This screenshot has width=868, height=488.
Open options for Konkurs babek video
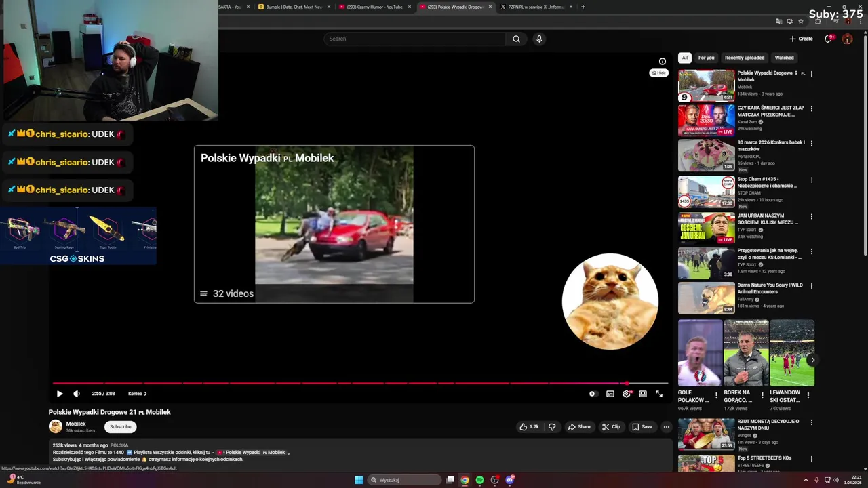(x=812, y=143)
